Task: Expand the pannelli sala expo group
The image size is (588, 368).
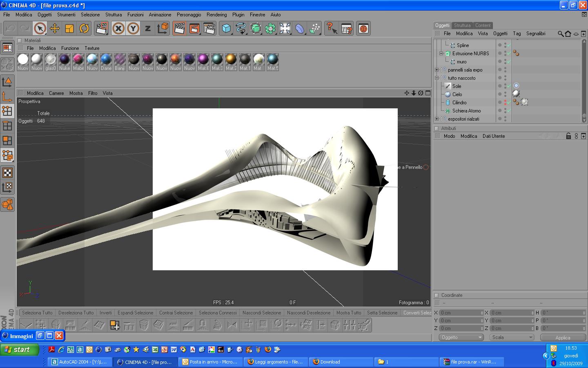Action: tap(437, 70)
